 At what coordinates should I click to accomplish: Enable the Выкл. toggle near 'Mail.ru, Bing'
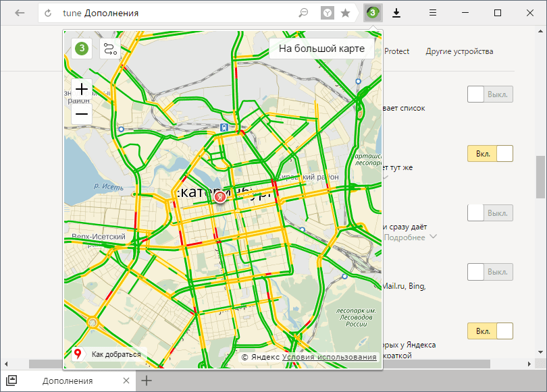click(x=490, y=272)
